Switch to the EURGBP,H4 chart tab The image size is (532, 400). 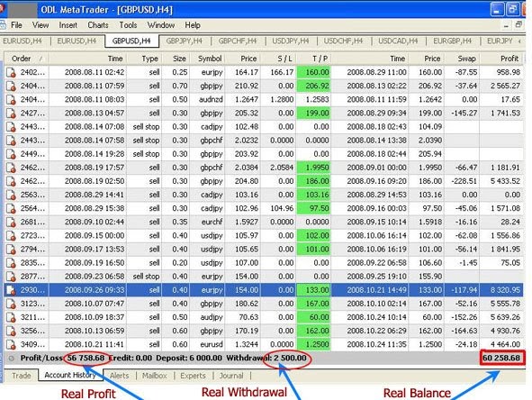tap(452, 41)
